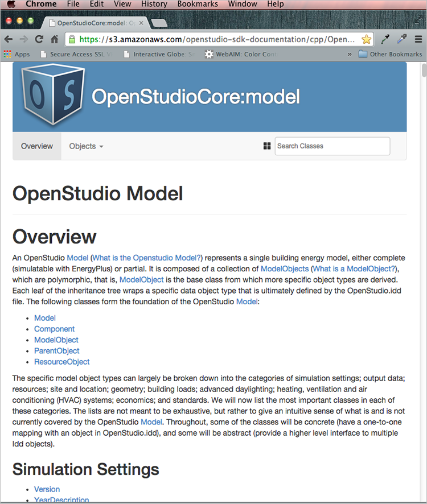Open the Other Bookmarks folder
Viewport: 427px width, 504px height.
click(390, 55)
